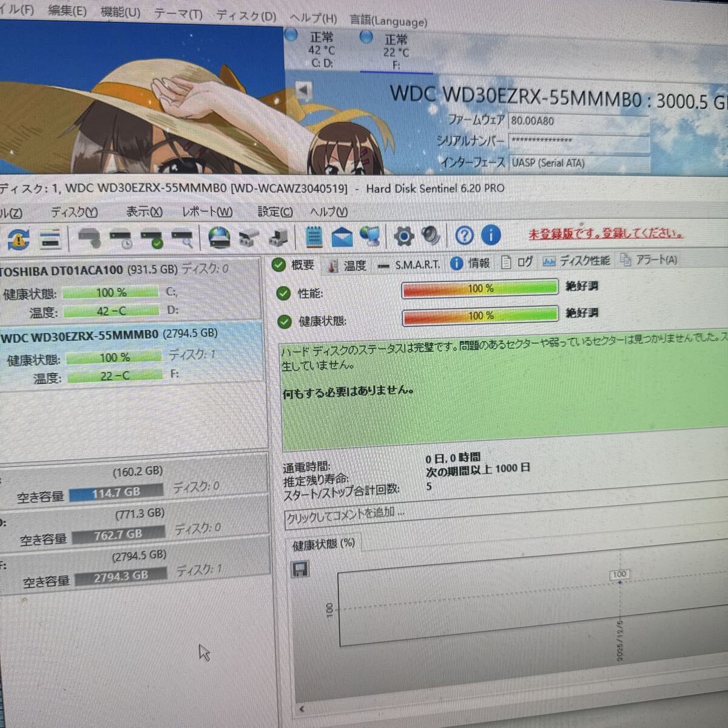Click the 762.7 GB free space bar
The image size is (728, 728).
[118, 535]
